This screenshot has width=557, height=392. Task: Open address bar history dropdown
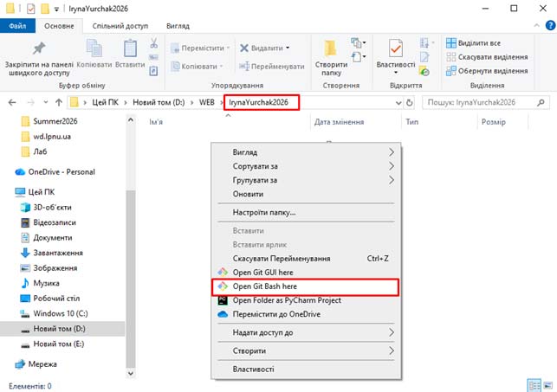tap(398, 103)
